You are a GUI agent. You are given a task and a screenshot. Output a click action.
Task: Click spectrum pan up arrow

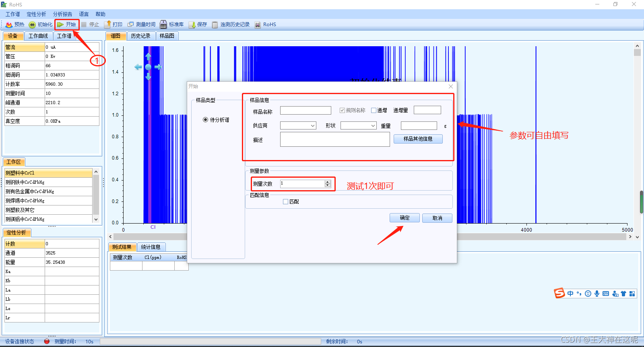point(148,57)
